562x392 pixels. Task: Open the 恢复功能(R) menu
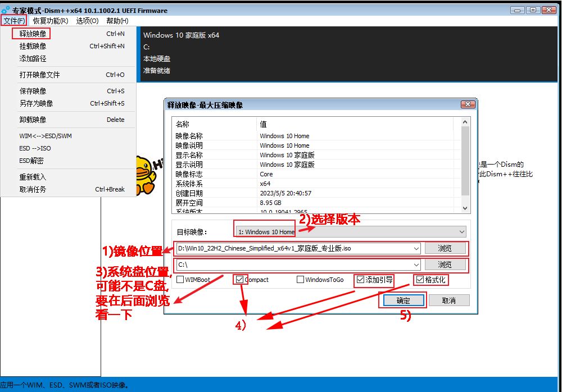pos(51,21)
